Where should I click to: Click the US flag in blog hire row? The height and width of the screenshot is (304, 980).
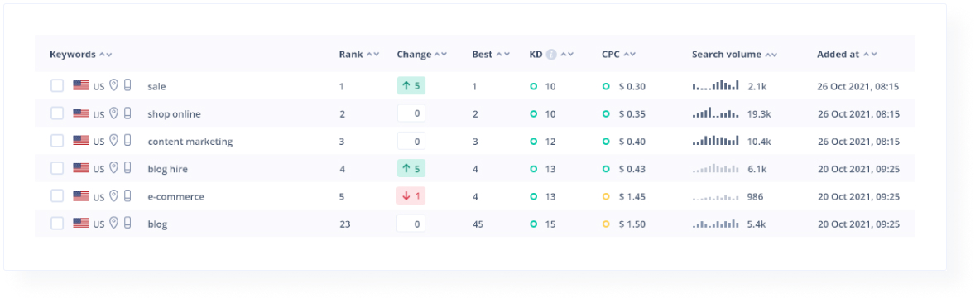click(x=80, y=168)
